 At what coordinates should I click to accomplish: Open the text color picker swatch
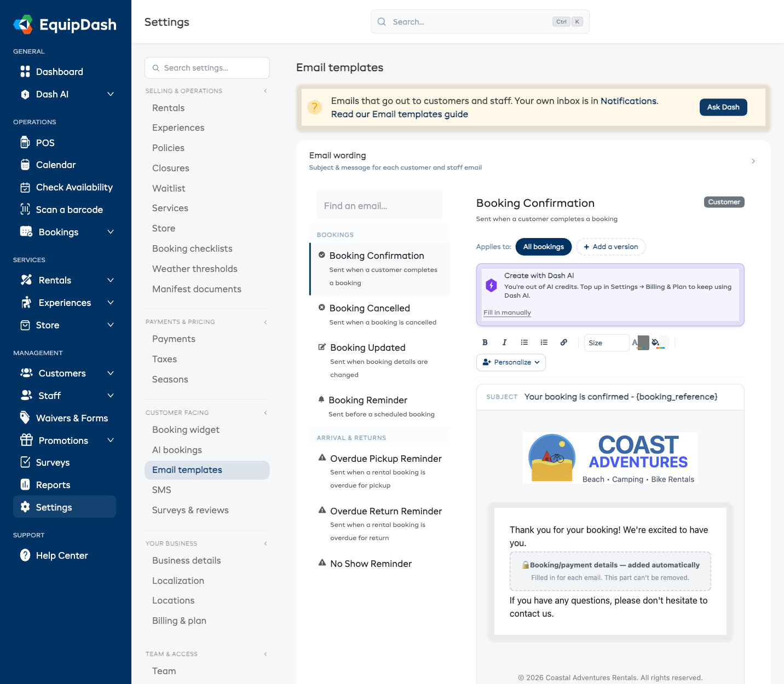tap(639, 343)
